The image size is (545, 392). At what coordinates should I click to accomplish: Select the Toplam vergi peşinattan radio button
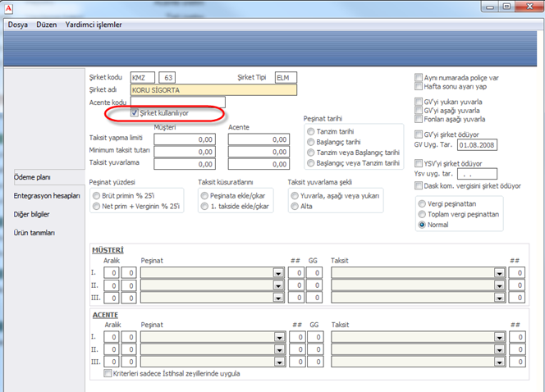[422, 215]
